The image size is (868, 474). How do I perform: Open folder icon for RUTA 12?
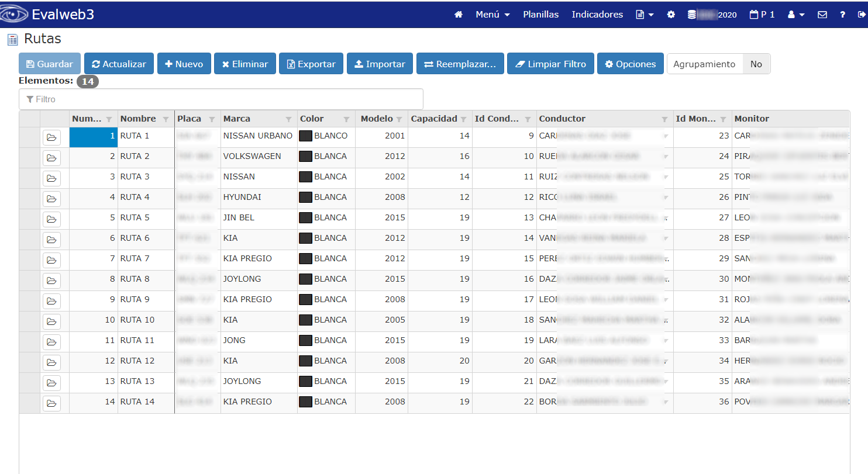pos(51,363)
